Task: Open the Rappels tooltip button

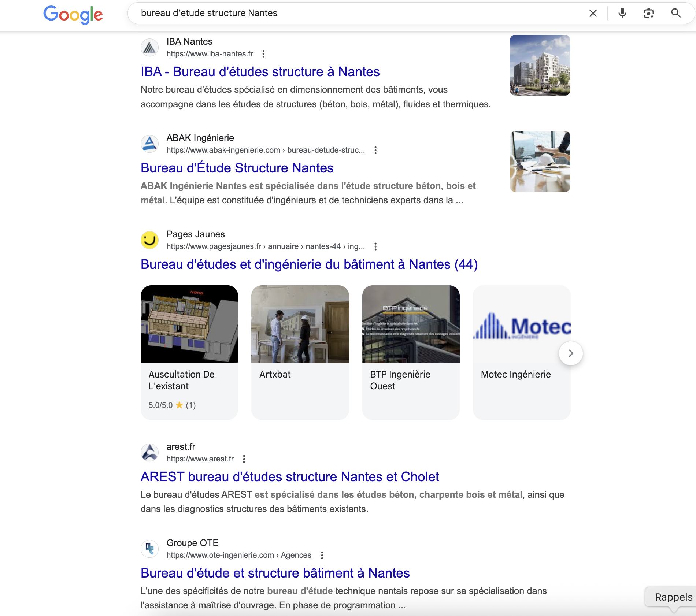Action: point(673,597)
